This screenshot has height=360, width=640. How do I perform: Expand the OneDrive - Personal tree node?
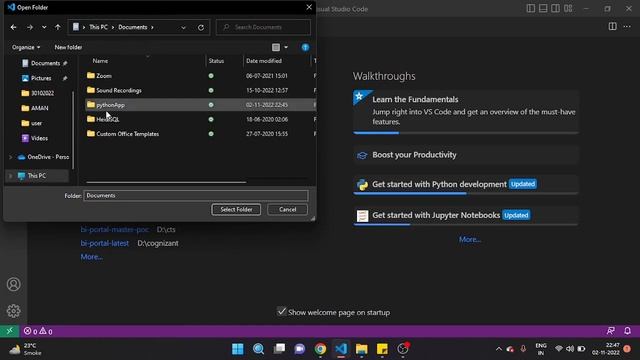[x=10, y=157]
